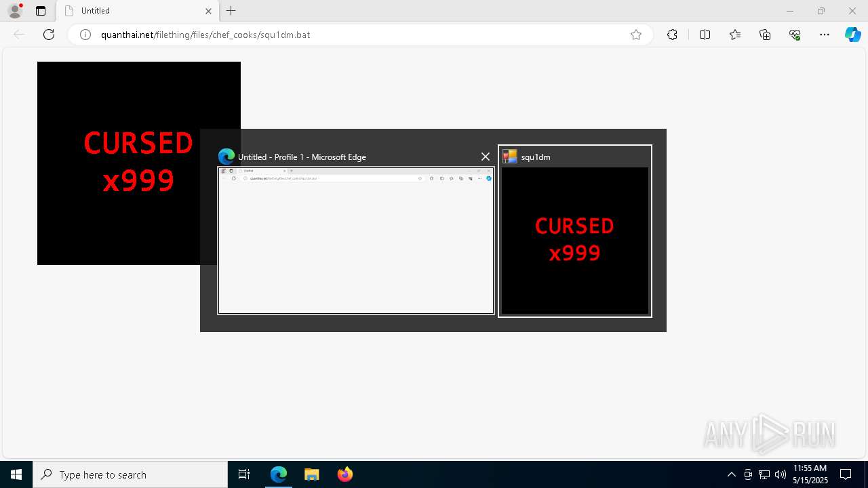Image resolution: width=868 pixels, height=488 pixels.
Task: Select the Microsoft Edge window thumbnail in switcher
Action: tap(356, 241)
